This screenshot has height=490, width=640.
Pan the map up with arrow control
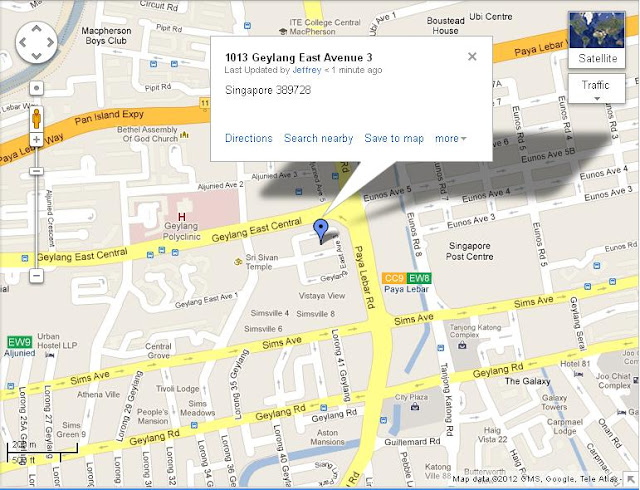click(36, 29)
